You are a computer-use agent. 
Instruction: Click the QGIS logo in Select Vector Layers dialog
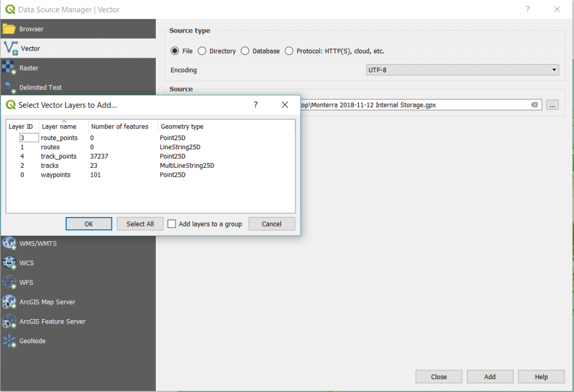[11, 105]
